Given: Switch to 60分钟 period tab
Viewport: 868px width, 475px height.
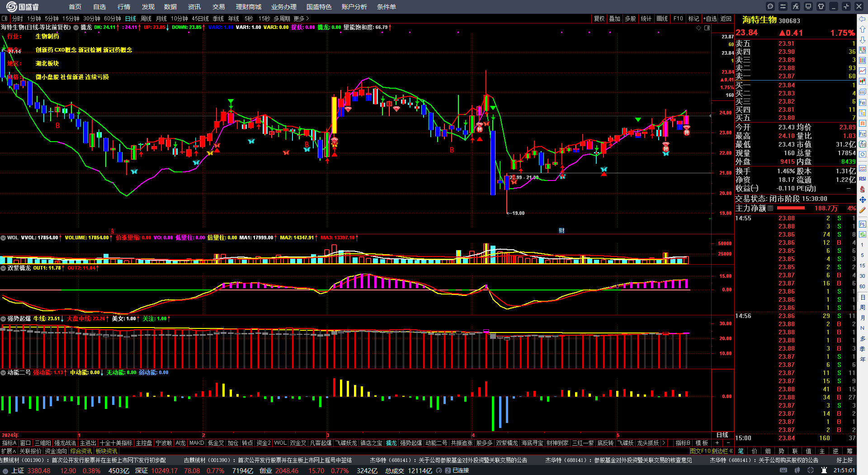Looking at the screenshot, I should 113,19.
